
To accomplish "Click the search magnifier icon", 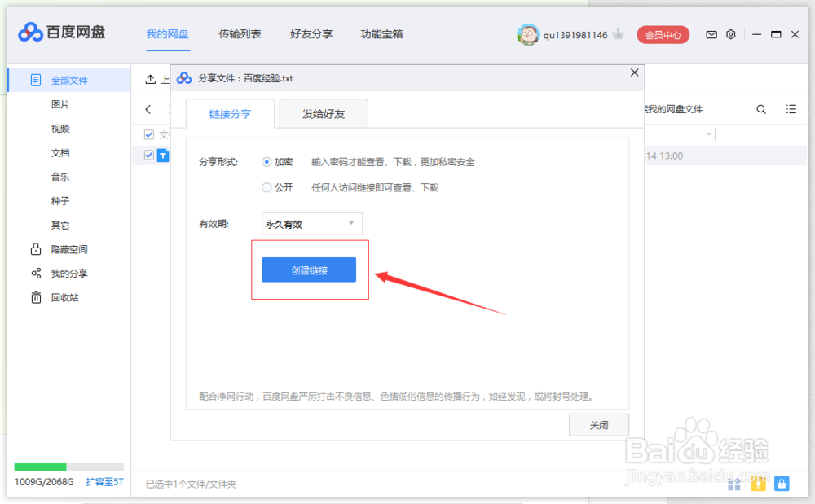I will coord(760,108).
